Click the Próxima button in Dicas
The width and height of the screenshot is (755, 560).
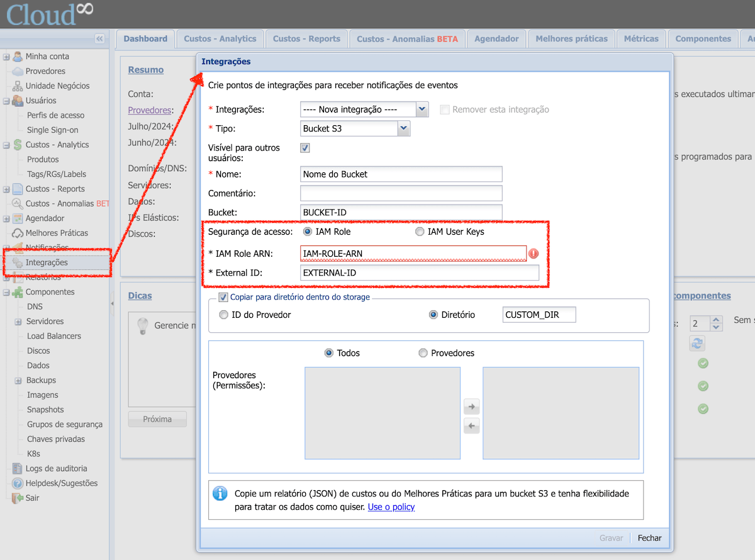coord(157,419)
